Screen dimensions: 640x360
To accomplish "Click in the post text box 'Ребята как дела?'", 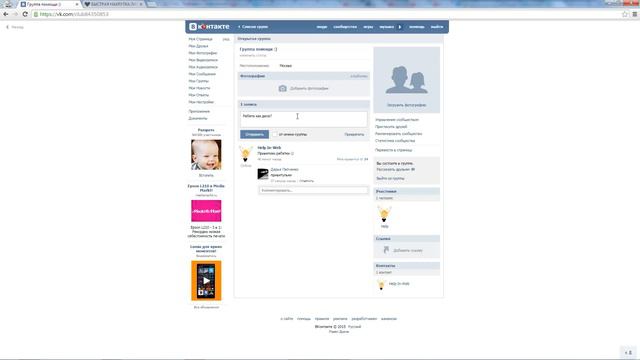I will [303, 119].
